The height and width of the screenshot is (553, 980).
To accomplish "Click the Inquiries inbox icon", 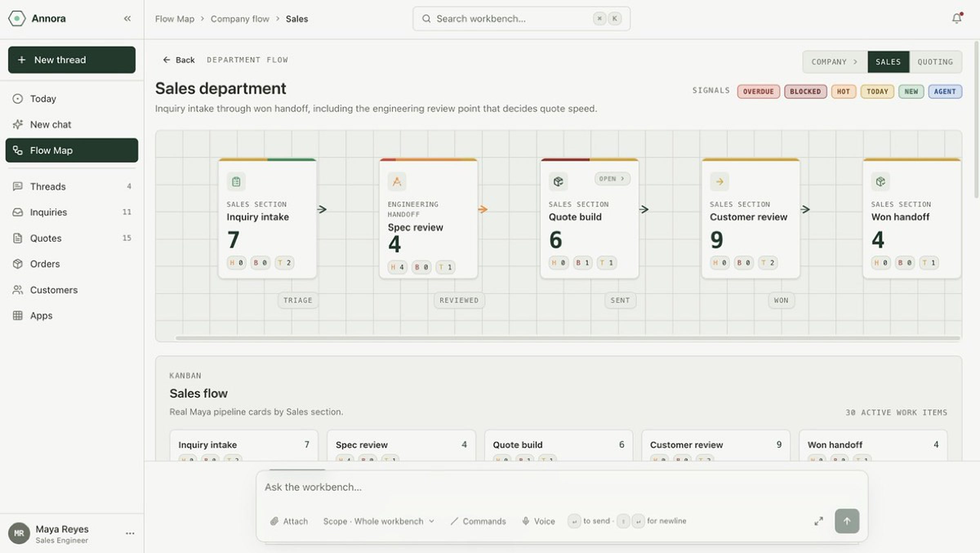I will pos(18,212).
